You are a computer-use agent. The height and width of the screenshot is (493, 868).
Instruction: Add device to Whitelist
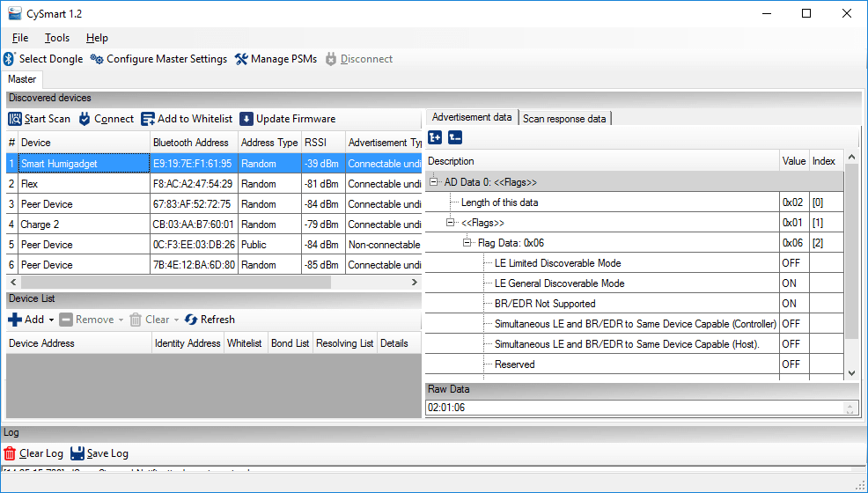coord(188,119)
